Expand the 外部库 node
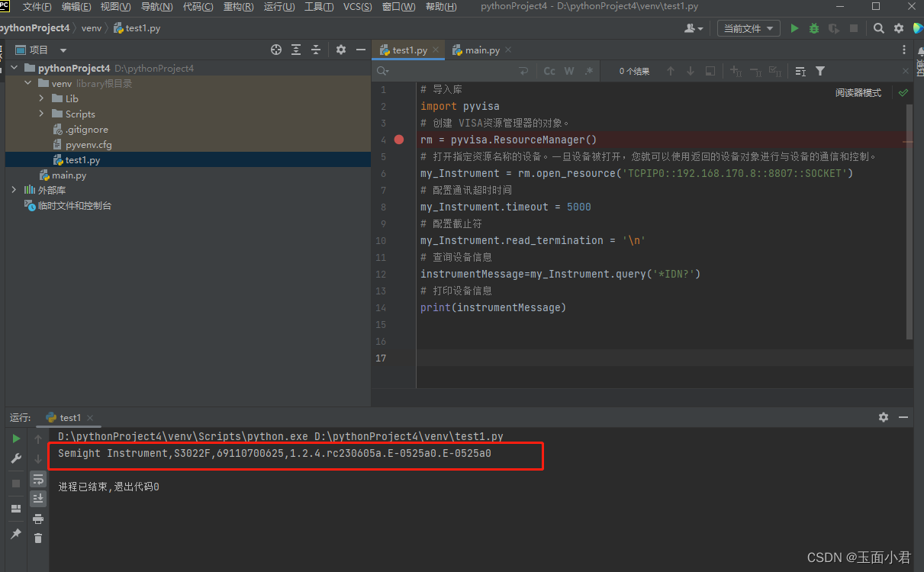Screen dimensions: 924x572 tap(14, 190)
